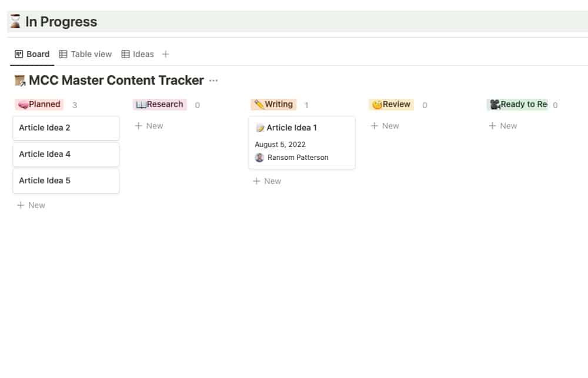588x378 pixels.
Task: Click the plus to add a new view
Action: coord(165,53)
